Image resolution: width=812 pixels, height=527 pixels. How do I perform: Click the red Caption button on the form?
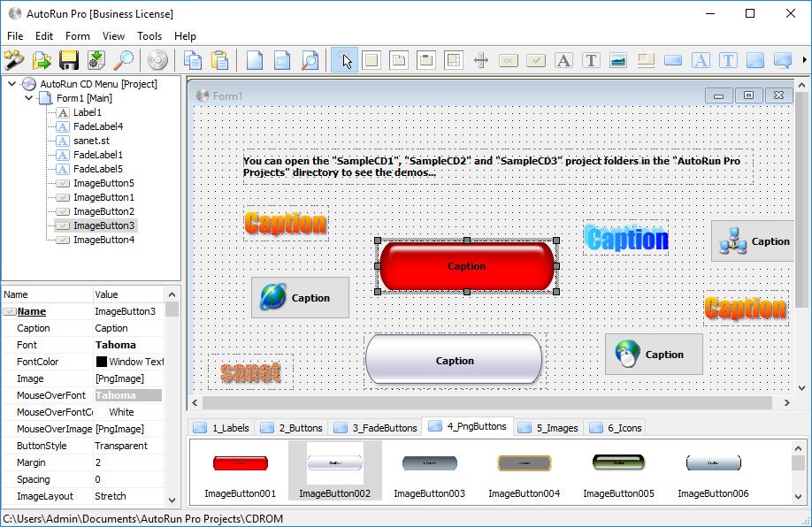coord(466,266)
